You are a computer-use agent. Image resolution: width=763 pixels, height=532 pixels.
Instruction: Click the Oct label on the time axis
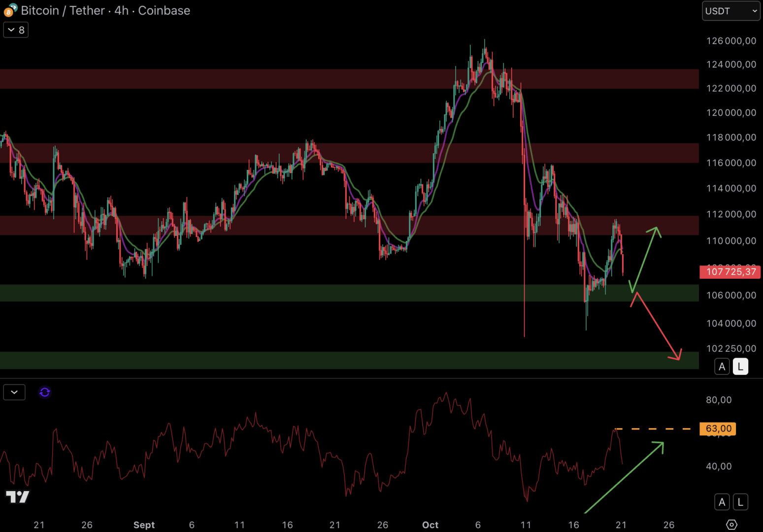click(430, 525)
